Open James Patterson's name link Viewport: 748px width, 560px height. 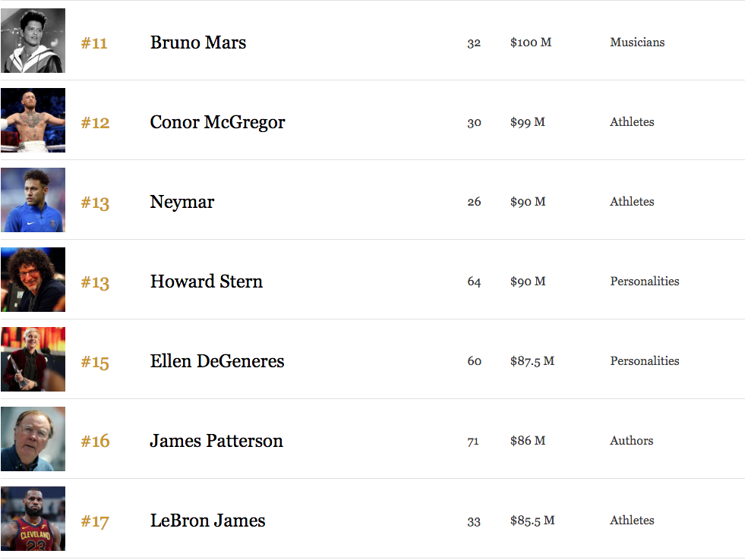[x=216, y=441]
